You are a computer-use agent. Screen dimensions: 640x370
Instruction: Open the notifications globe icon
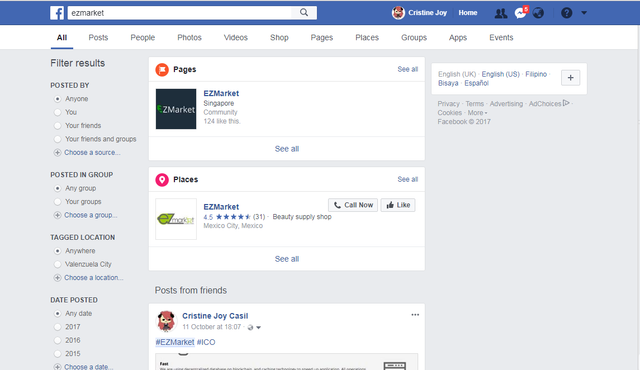click(539, 13)
